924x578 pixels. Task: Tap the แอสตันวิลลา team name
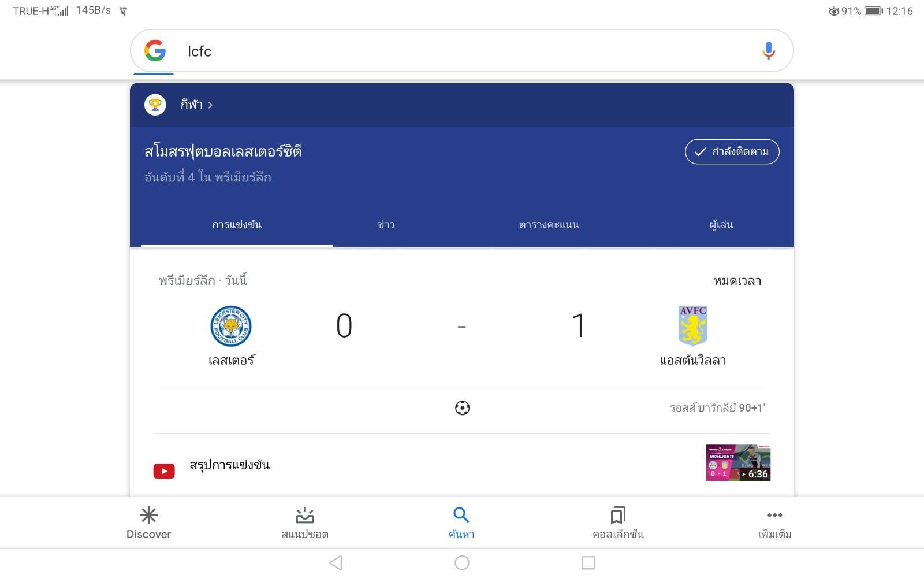point(693,360)
